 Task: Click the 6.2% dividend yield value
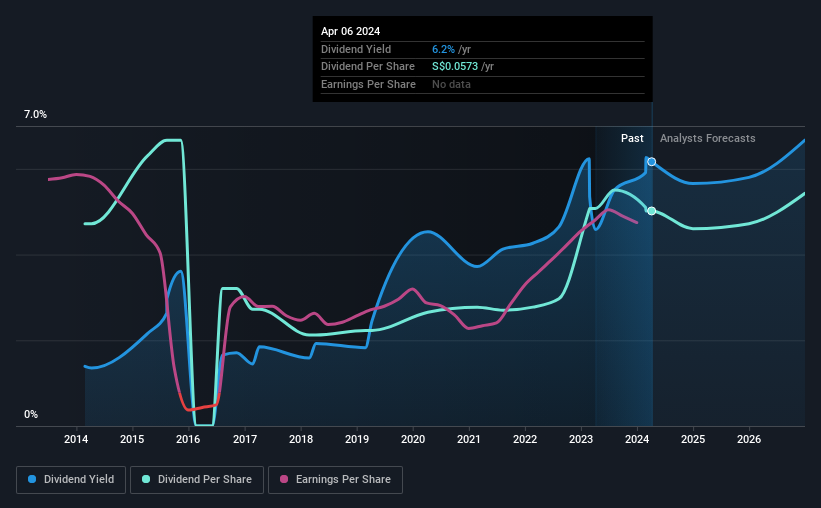443,49
